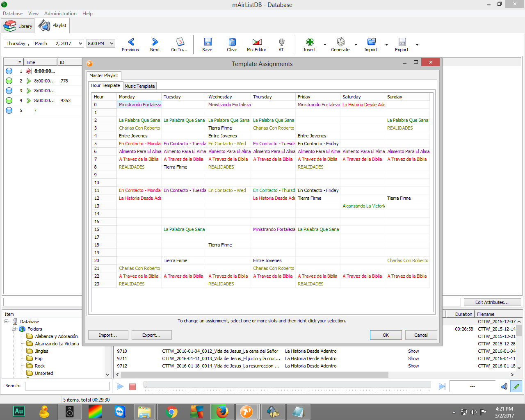Select Saturday hour 13 Alcanzando La Victoria slot
The width and height of the screenshot is (525, 420).
coord(363,206)
